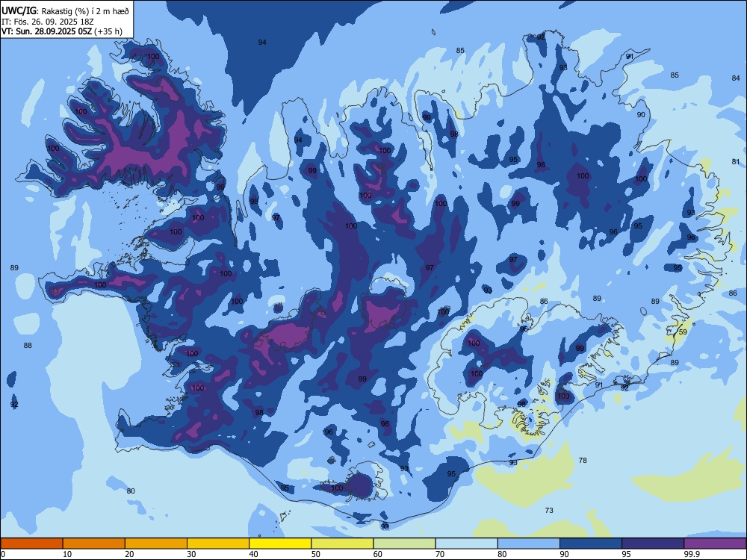Click the 40–50 bright yellow legend swatch
The image size is (747, 560).
click(280, 544)
